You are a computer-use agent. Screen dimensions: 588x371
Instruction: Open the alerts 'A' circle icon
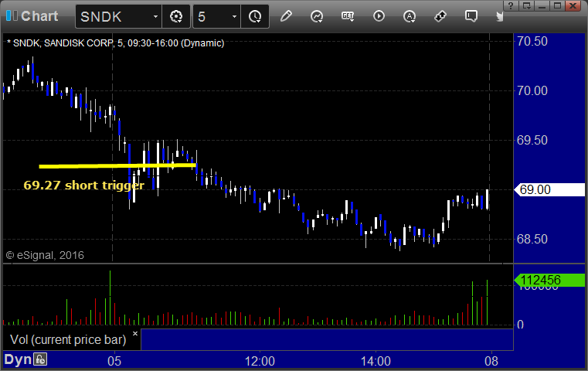coord(409,16)
